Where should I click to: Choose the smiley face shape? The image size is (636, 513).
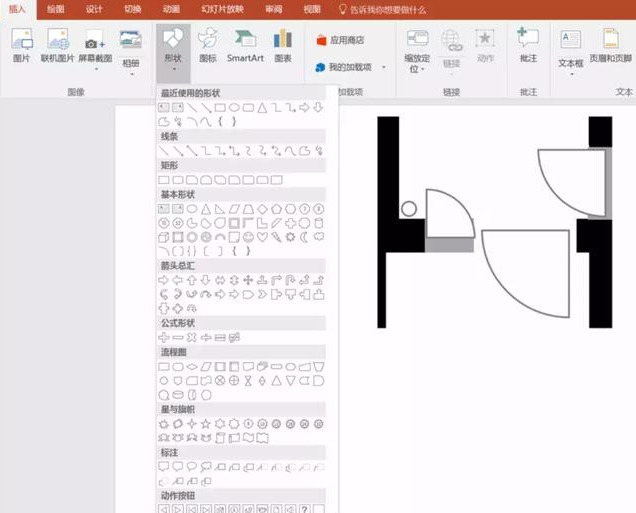click(x=248, y=237)
